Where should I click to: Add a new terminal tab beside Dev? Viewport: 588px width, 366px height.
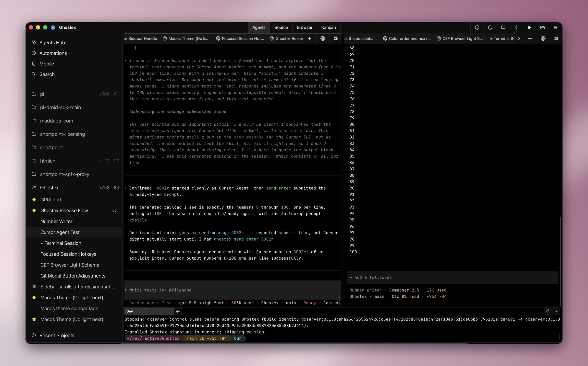pyautogui.click(x=178, y=311)
